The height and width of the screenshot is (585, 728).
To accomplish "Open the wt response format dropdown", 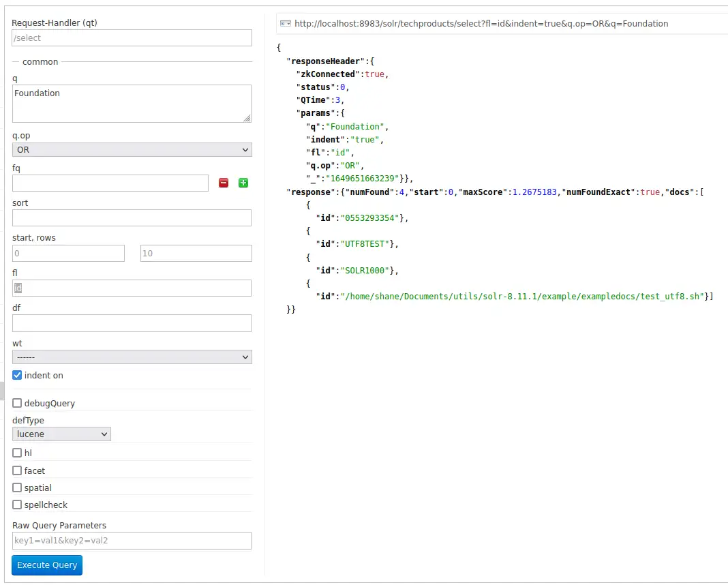I will click(x=132, y=357).
